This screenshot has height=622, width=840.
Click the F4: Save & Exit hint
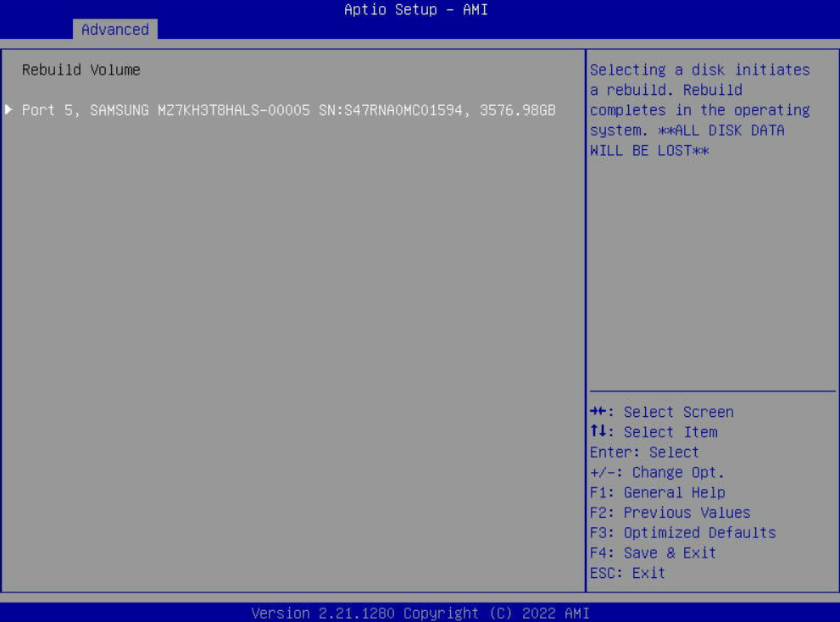(x=653, y=553)
